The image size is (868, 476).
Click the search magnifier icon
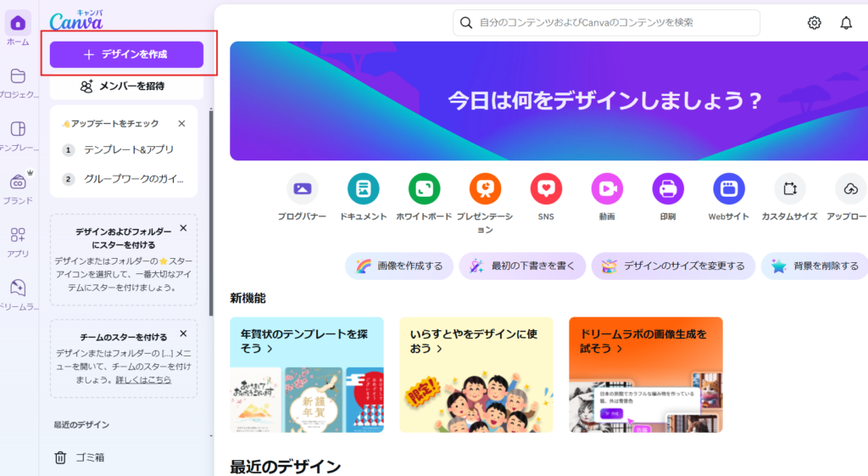click(466, 23)
